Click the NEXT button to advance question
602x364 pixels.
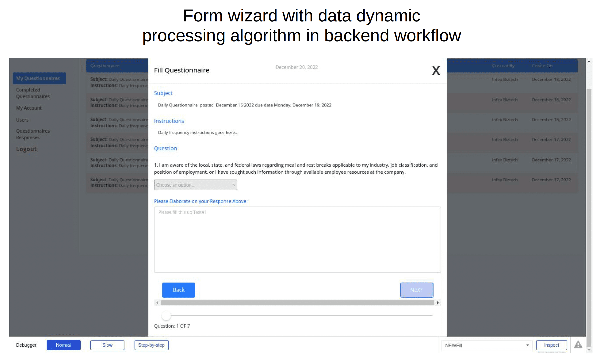[x=416, y=290]
